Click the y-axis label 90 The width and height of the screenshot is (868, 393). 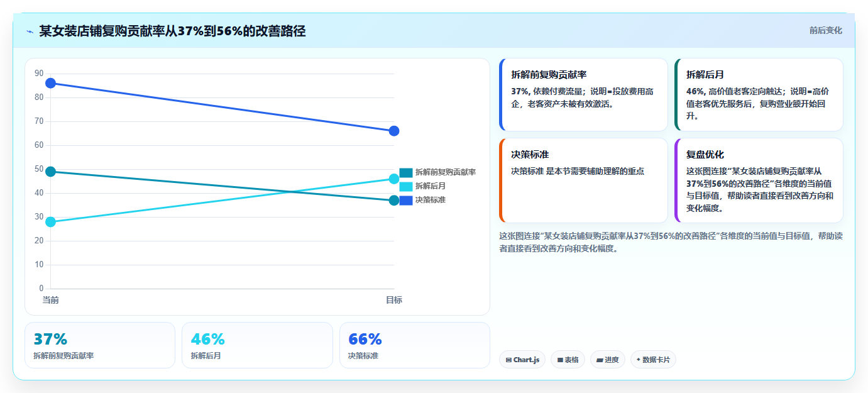[x=39, y=74]
